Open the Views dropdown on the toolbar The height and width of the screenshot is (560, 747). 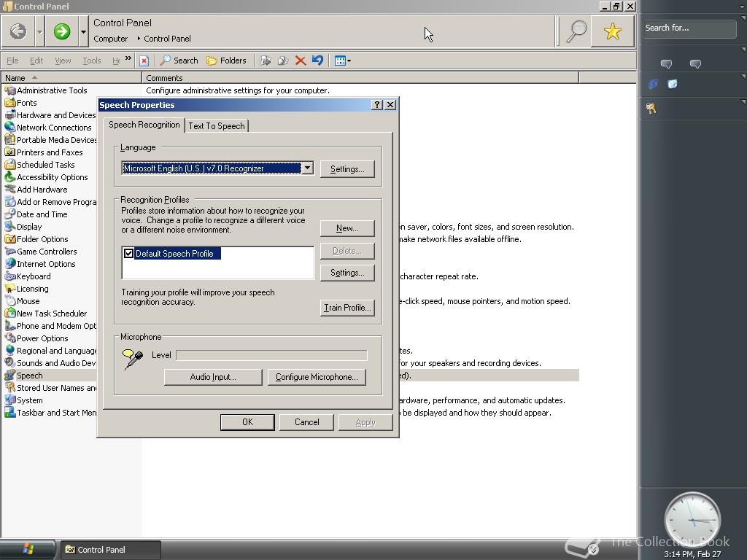[342, 61]
